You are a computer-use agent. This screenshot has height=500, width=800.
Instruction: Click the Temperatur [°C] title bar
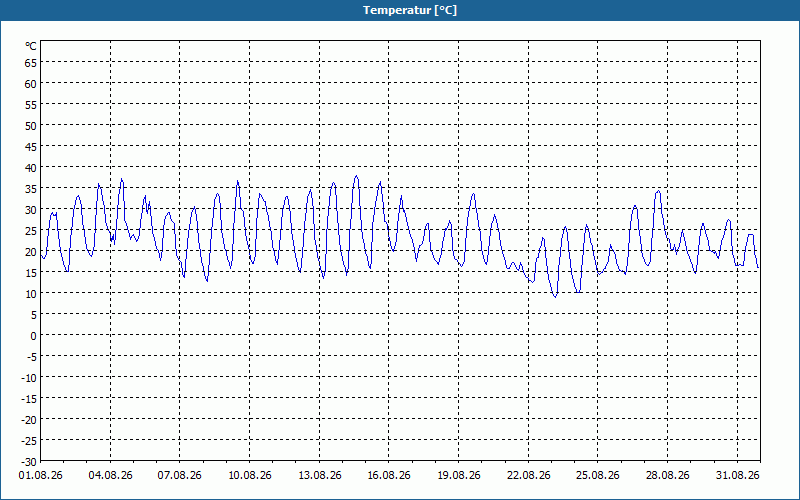[400, 10]
